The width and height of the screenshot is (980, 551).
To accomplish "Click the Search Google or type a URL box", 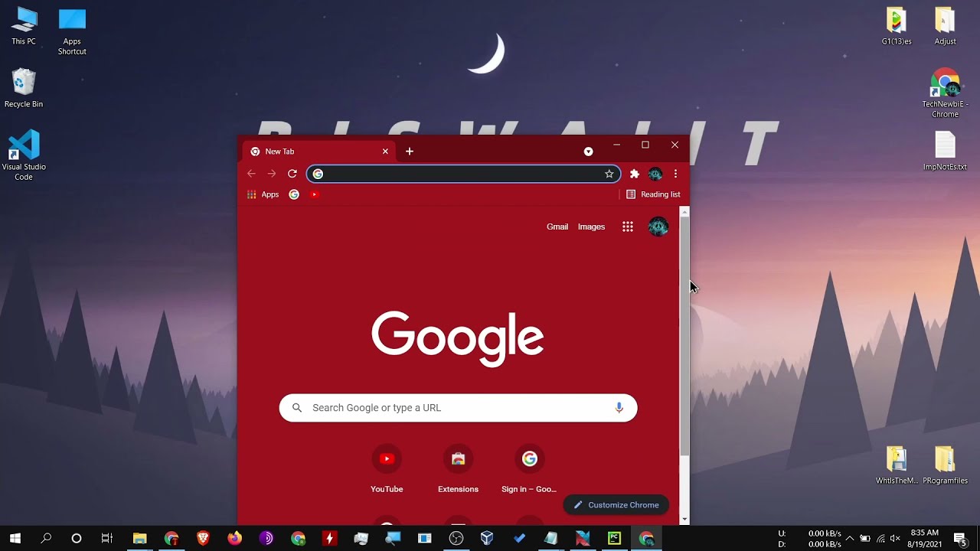I will (x=458, y=408).
